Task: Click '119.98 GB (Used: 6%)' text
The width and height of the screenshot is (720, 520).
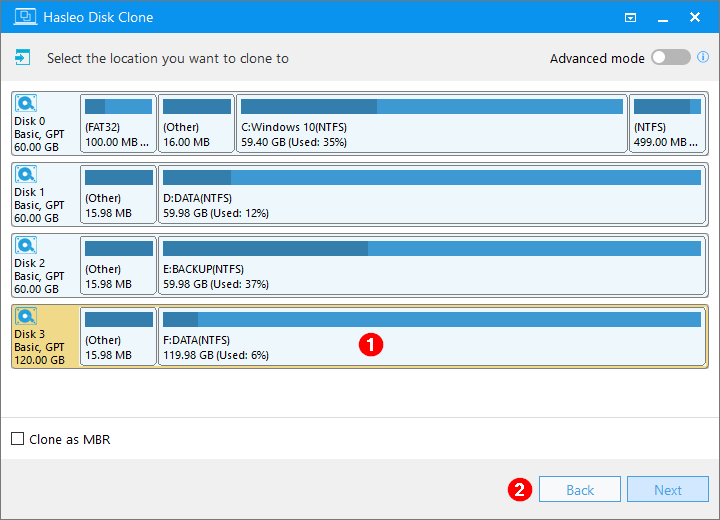Action: tap(216, 355)
